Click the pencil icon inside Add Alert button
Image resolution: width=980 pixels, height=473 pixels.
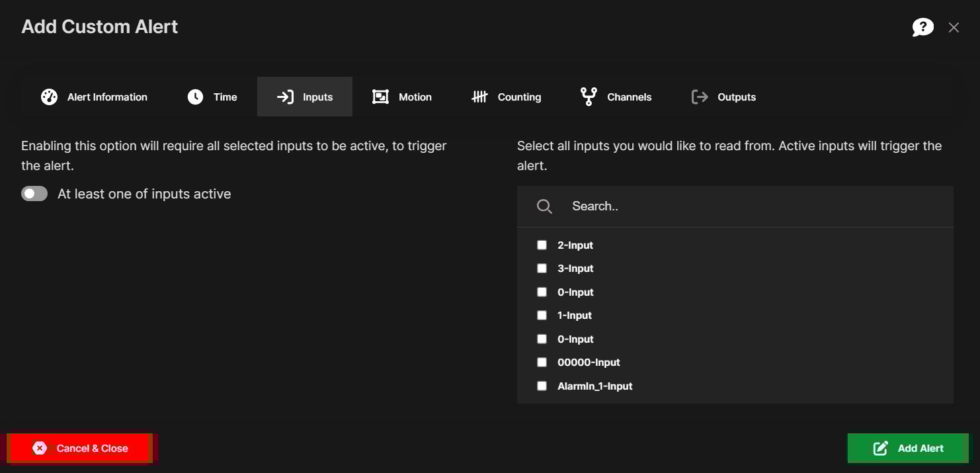pos(879,448)
